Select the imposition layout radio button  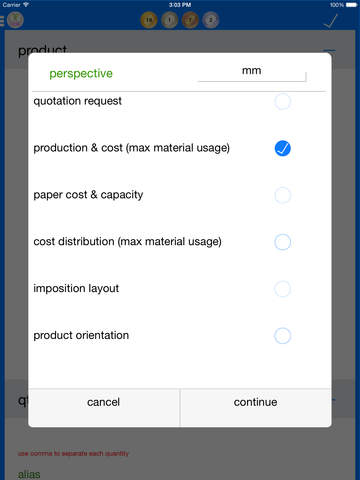(x=282, y=289)
